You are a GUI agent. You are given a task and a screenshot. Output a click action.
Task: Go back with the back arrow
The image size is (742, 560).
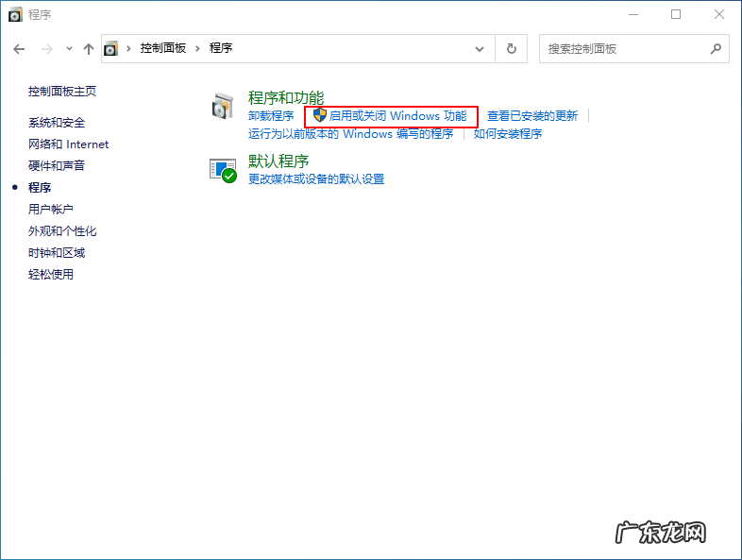pos(19,49)
